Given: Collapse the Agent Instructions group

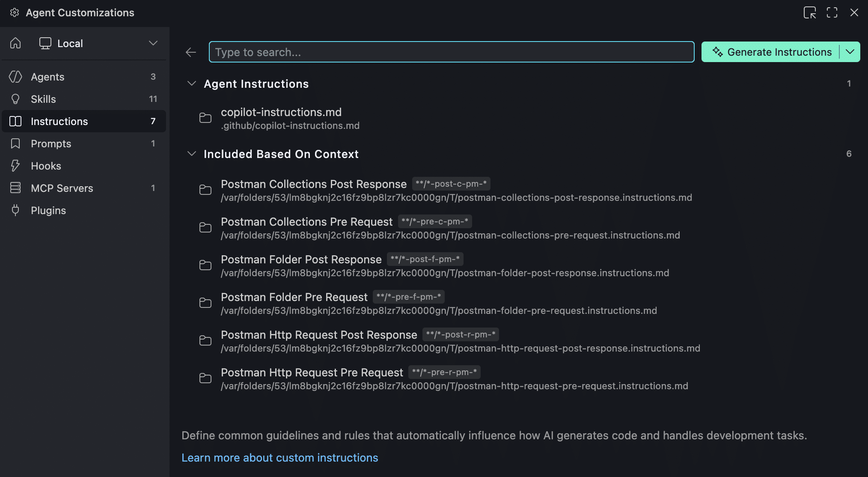Looking at the screenshot, I should [x=192, y=83].
